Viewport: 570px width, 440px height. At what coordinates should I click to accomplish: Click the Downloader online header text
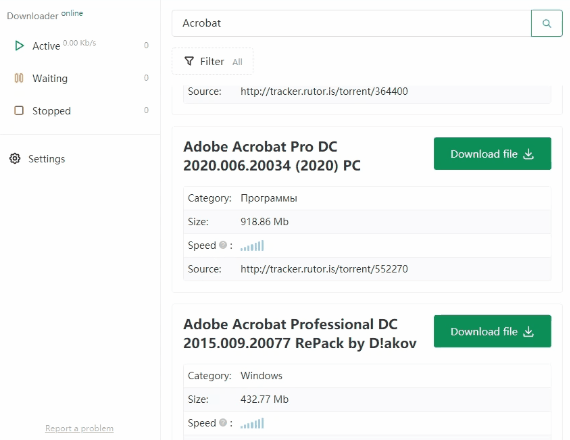pos(45,15)
